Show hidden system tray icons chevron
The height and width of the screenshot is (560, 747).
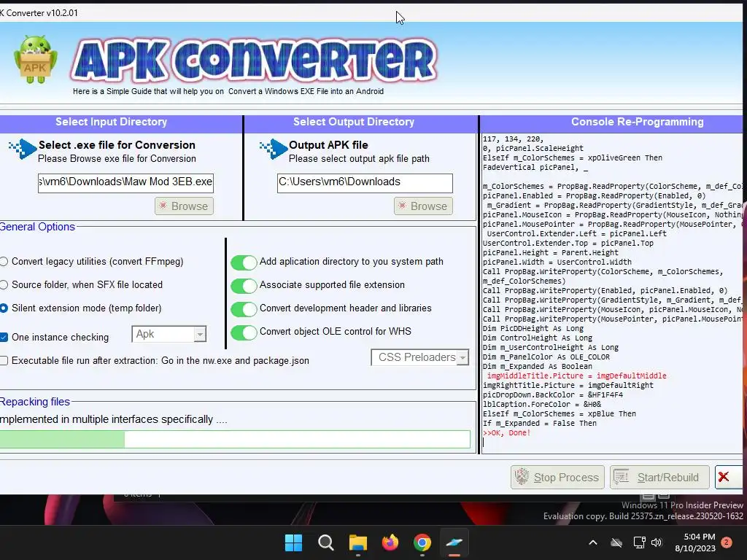click(x=593, y=542)
